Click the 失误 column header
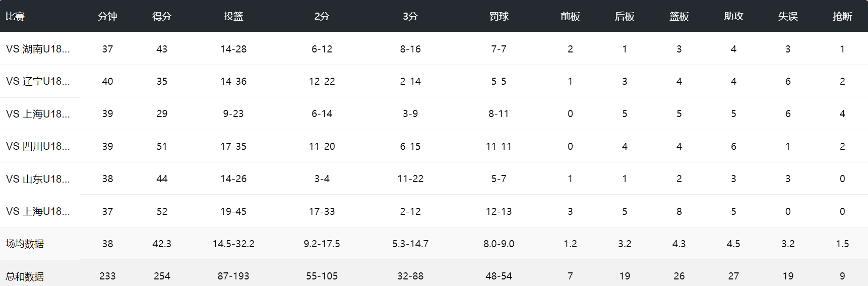This screenshot has width=868, height=286. (x=788, y=16)
